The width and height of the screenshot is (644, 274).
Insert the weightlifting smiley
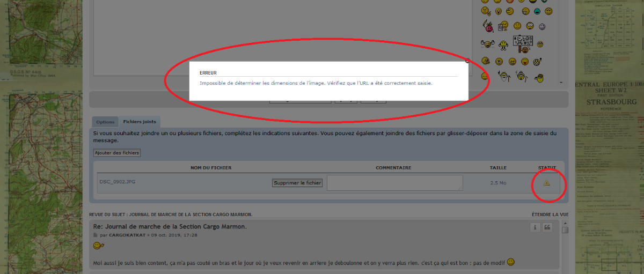click(x=487, y=43)
